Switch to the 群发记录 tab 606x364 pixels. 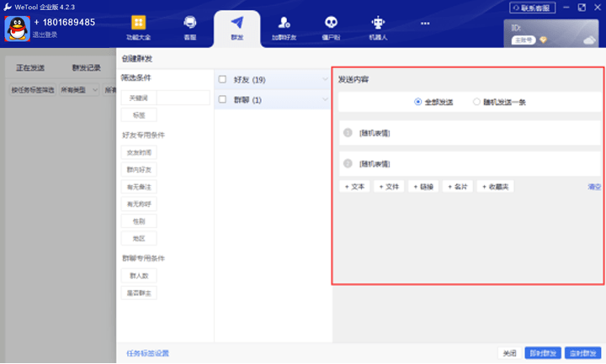pyautogui.click(x=86, y=67)
